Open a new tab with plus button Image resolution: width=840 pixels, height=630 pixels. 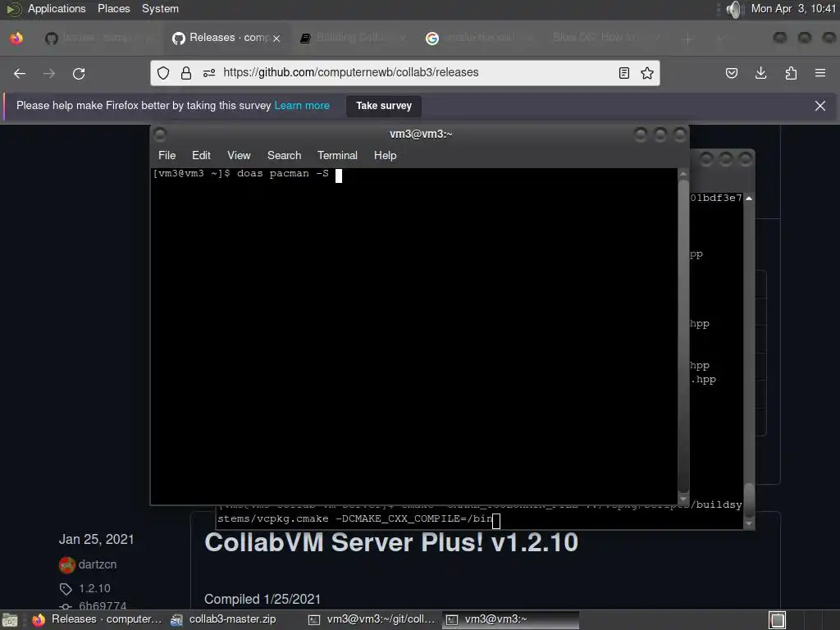[688, 39]
